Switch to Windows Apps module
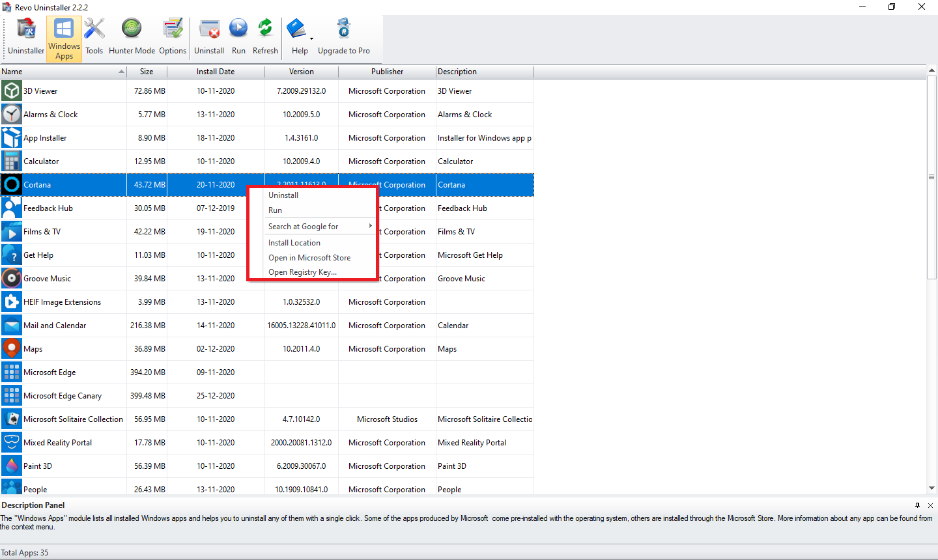 coord(64,38)
